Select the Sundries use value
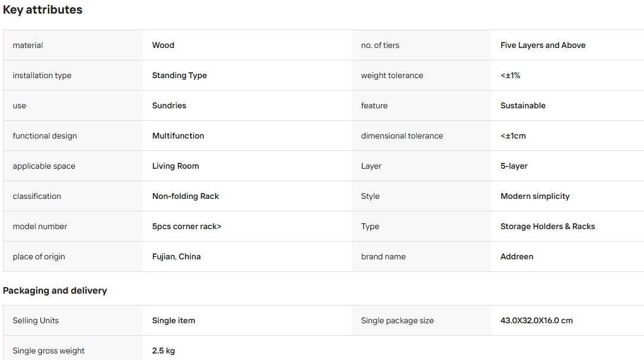The image size is (644, 360). 169,105
